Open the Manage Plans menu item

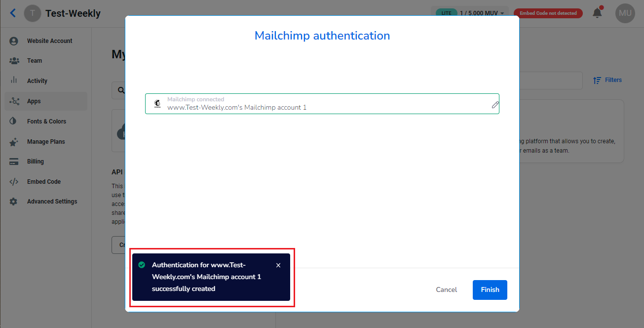point(45,142)
